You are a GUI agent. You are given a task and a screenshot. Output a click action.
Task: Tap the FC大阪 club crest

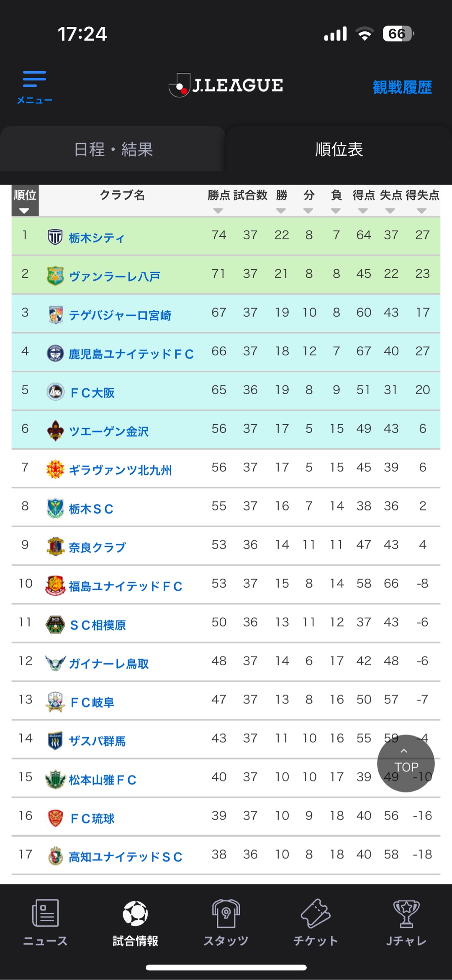tap(55, 392)
